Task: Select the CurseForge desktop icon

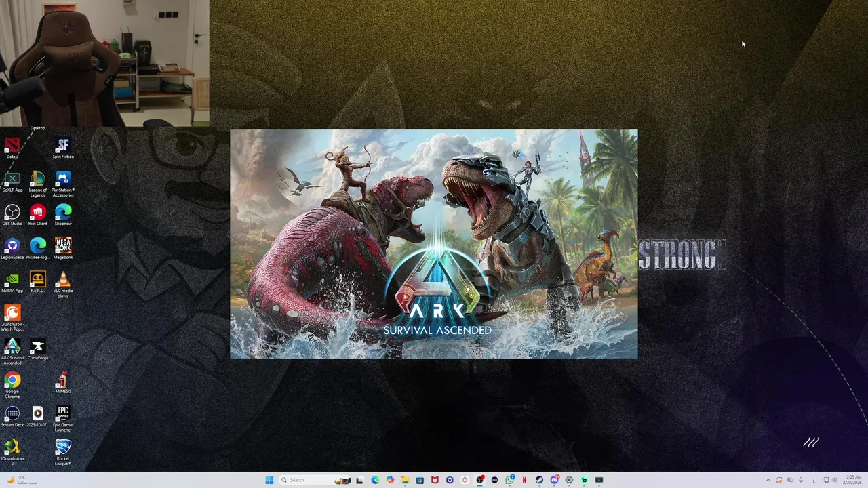Action: 38,349
